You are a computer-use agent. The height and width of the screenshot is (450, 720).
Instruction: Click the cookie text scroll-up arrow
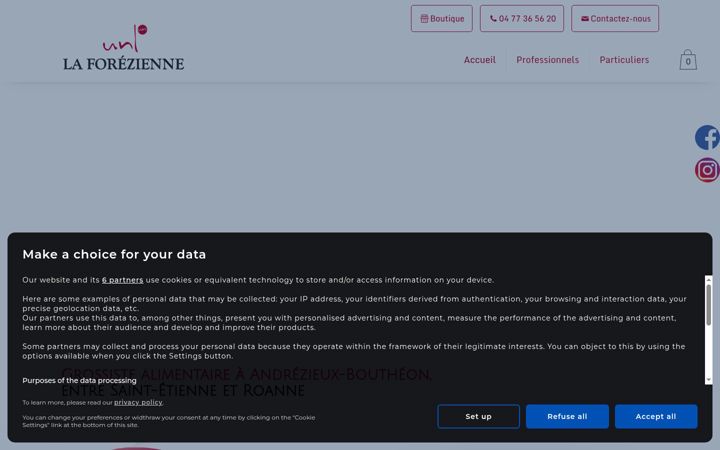pyautogui.click(x=709, y=279)
